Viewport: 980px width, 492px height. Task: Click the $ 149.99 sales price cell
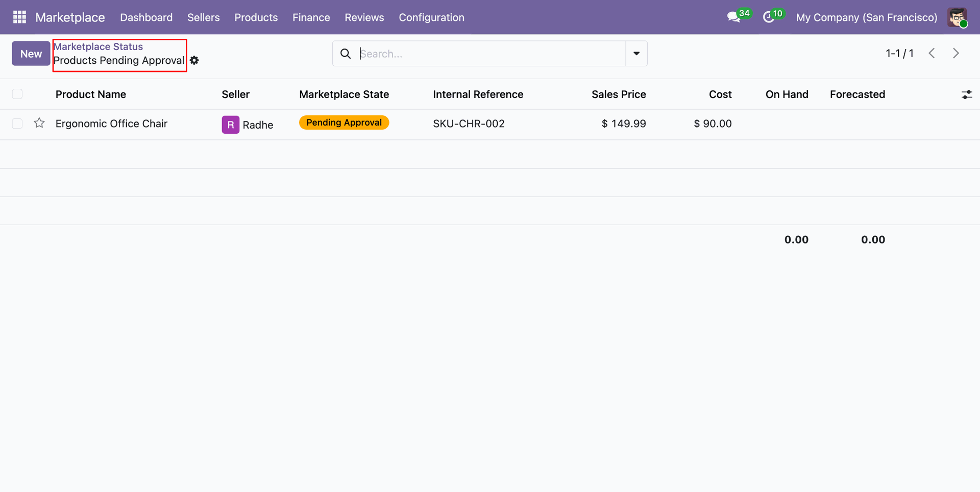[624, 124]
